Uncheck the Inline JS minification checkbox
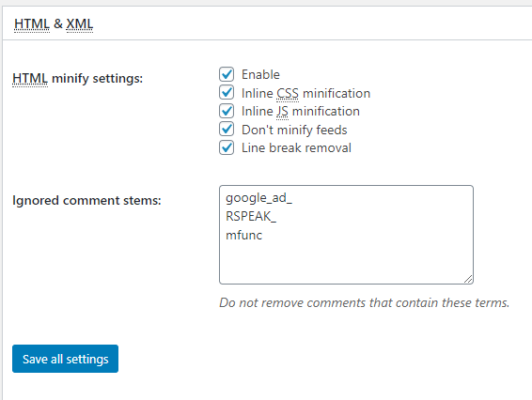 coord(227,111)
